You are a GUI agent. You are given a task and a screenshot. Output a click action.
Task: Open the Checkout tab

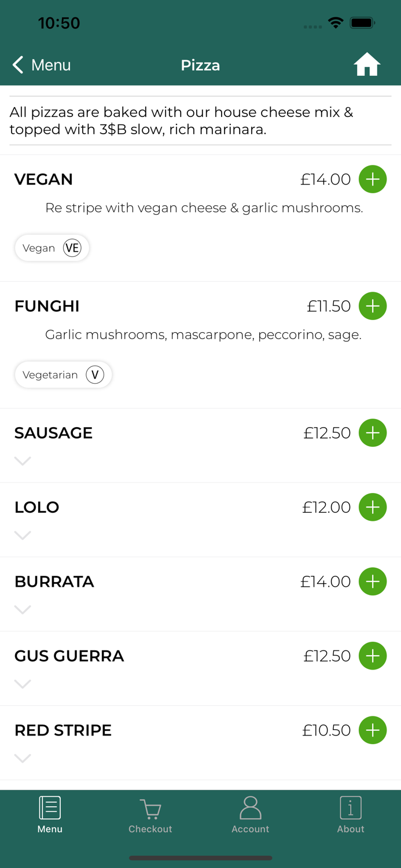pyautogui.click(x=150, y=816)
